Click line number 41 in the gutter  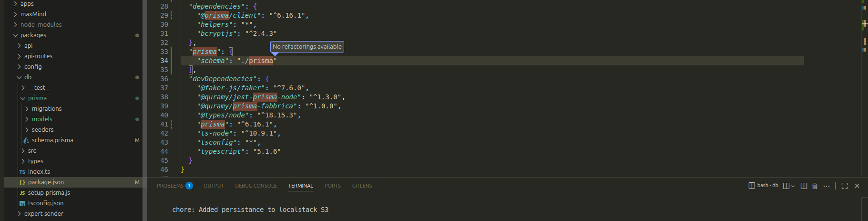164,124
